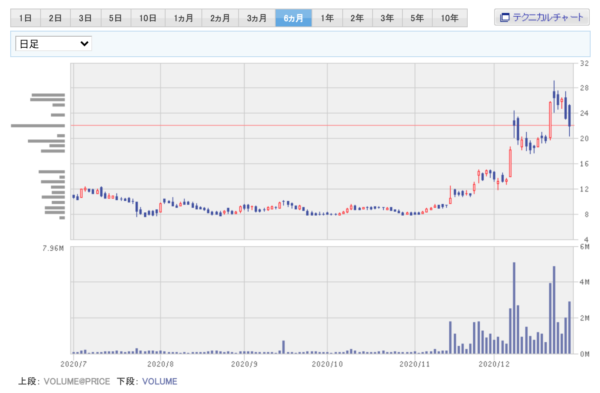Screen dimensions: 600x393
Task: Click the technical chart window icon
Action: [505, 18]
